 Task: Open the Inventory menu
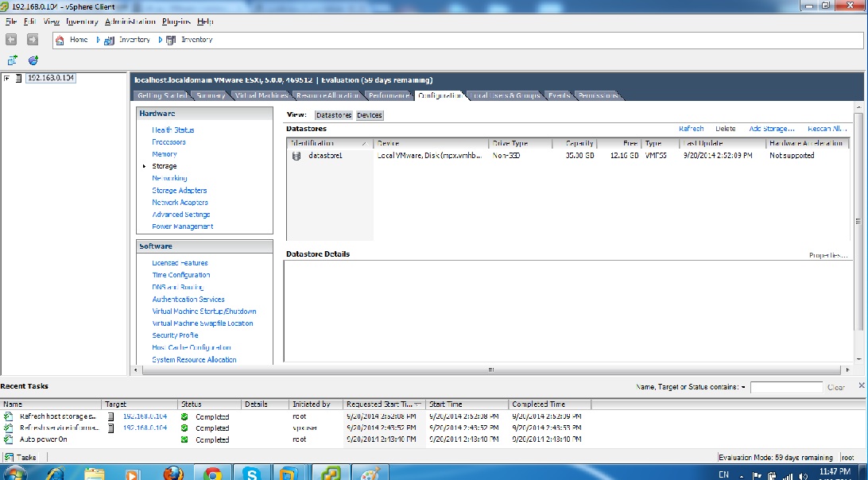tap(82, 21)
